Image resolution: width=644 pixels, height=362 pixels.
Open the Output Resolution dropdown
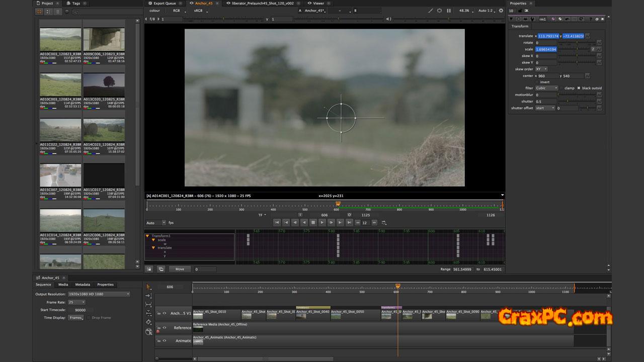(99, 294)
